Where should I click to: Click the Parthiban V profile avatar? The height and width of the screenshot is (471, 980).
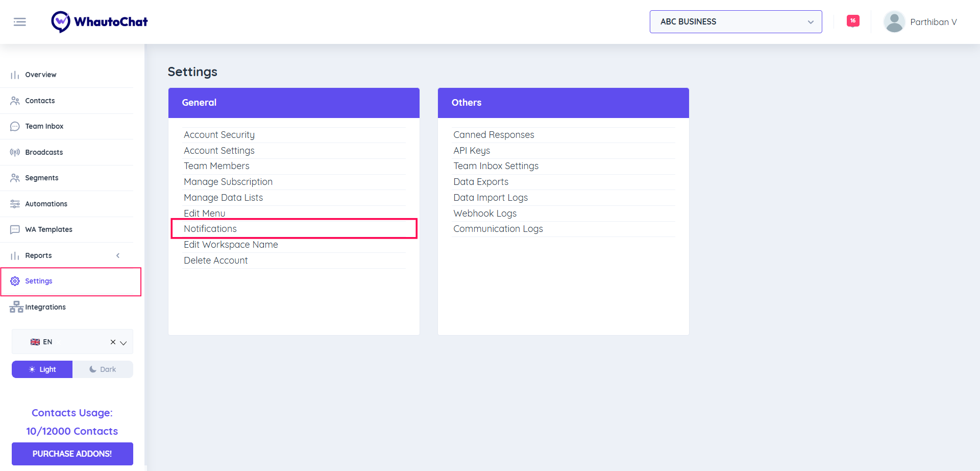pos(894,22)
